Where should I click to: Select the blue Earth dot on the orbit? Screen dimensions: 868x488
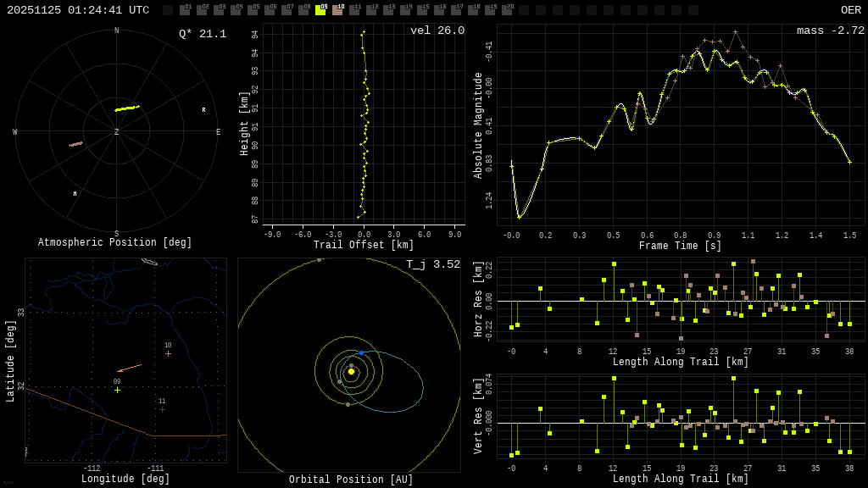pos(361,352)
